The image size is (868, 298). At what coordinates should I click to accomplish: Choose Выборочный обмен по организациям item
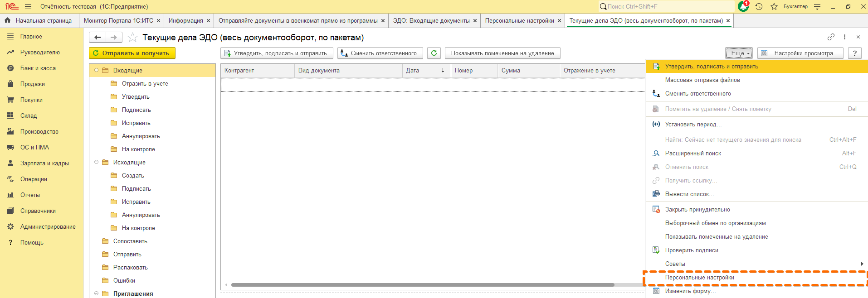[x=756, y=223]
